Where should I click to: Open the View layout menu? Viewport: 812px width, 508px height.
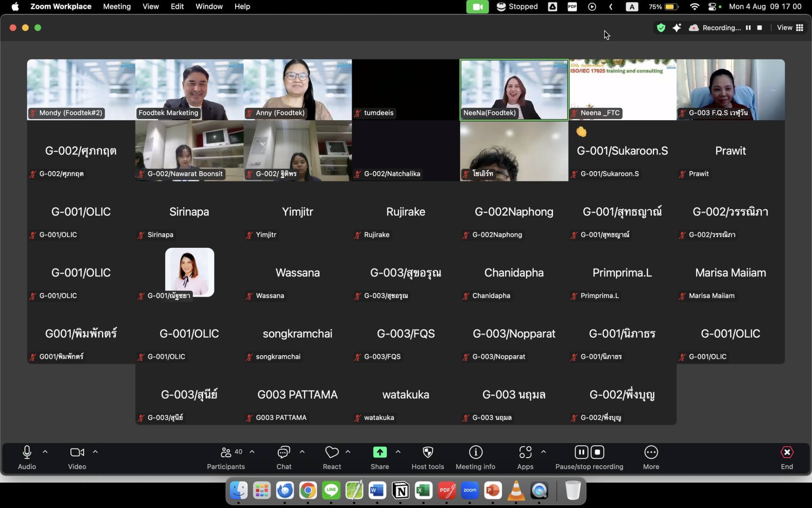[x=790, y=28]
